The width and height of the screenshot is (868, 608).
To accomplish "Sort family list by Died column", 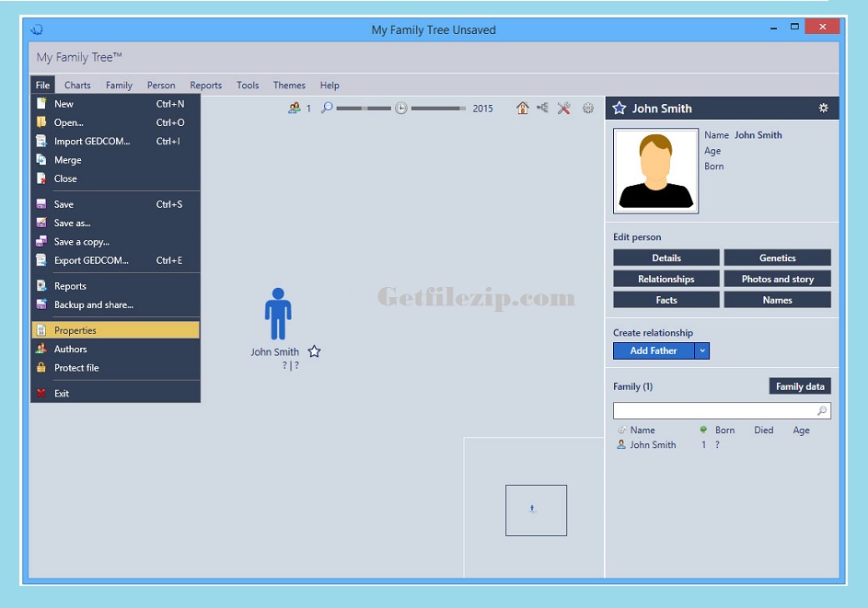I will point(763,430).
